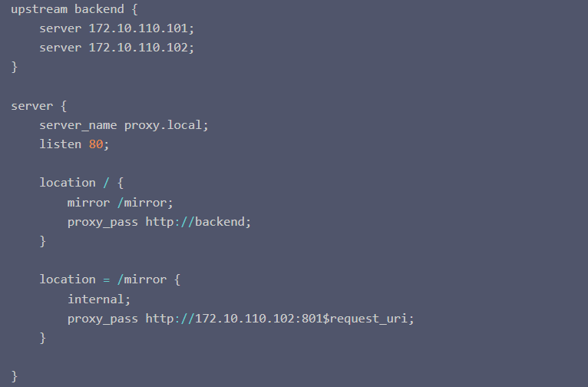Click the internal; directive
The image size is (588, 387).
click(99, 299)
